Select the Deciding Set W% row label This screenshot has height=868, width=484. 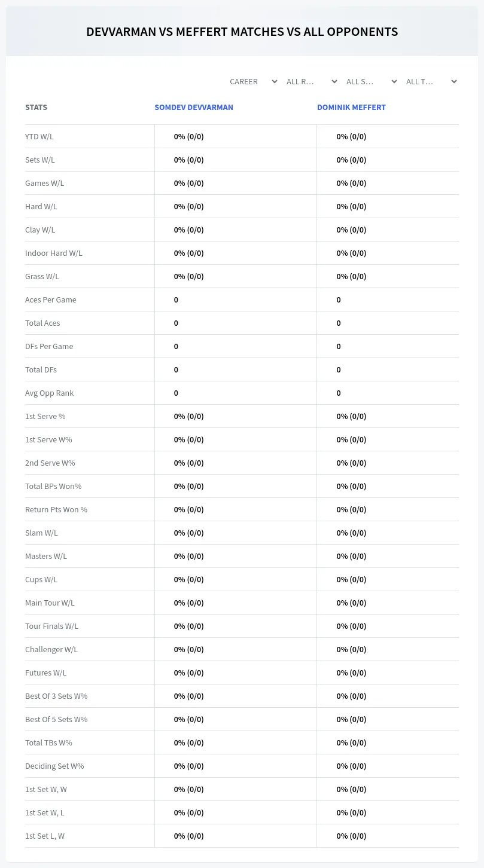54,766
